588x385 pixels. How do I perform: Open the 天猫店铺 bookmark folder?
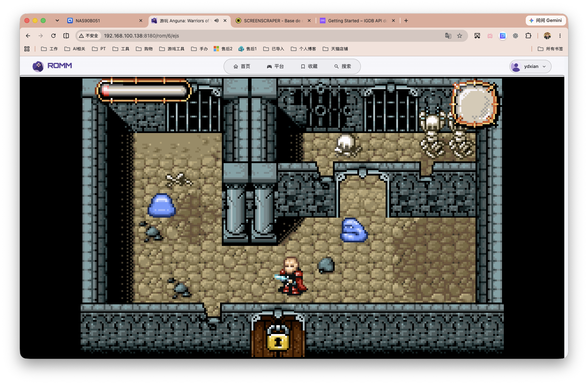click(x=335, y=49)
